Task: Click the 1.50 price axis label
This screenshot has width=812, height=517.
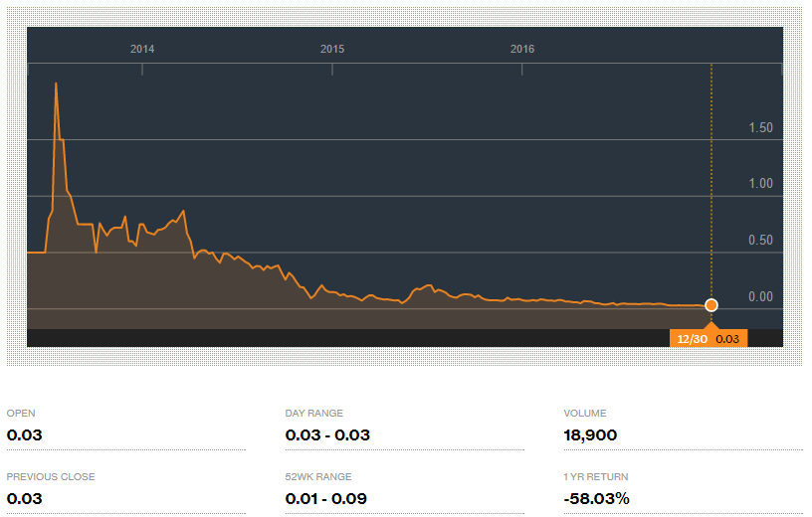Action: pyautogui.click(x=760, y=127)
